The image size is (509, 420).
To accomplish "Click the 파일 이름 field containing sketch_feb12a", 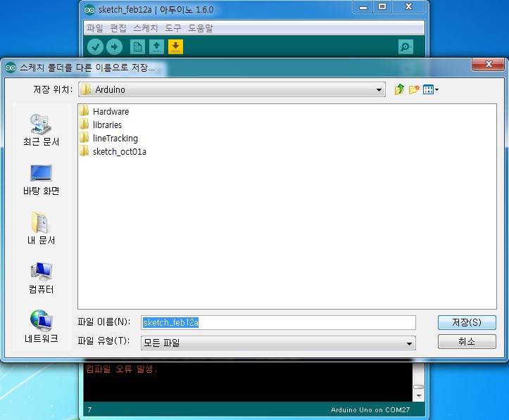I will [278, 322].
